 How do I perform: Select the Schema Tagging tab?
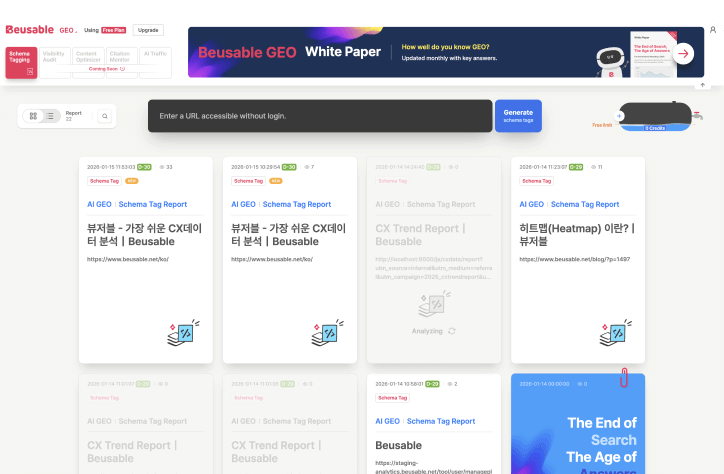click(x=21, y=61)
